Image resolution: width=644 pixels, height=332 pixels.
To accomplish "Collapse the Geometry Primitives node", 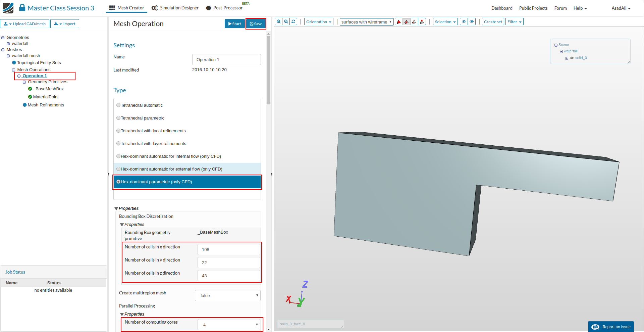I will coord(24,82).
